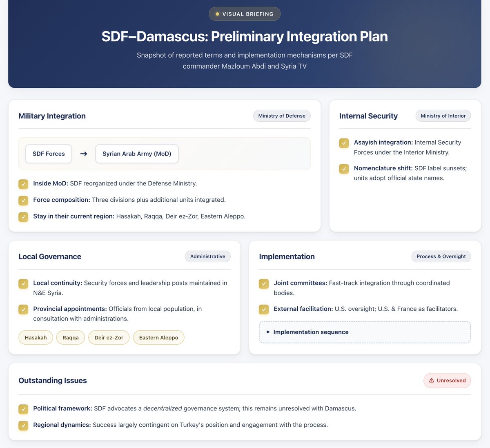The image size is (490, 448).
Task: Click the Administrative tag
Action: [208, 256]
